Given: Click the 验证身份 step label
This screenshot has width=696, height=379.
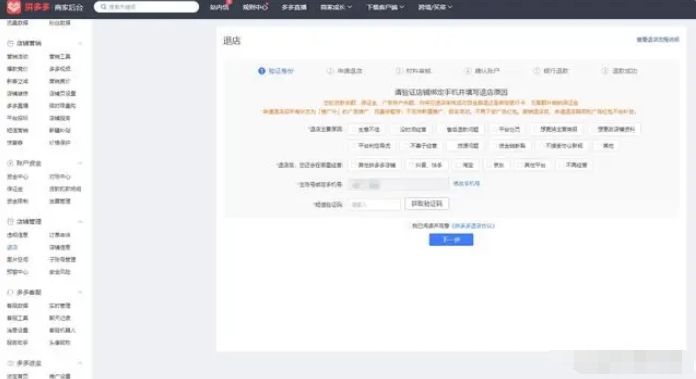Looking at the screenshot, I should tap(281, 71).
